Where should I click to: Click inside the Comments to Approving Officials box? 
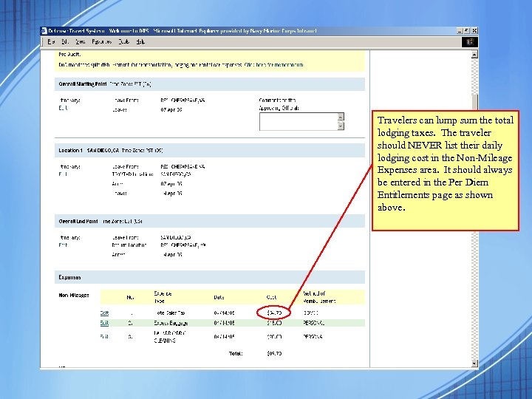coord(299,121)
